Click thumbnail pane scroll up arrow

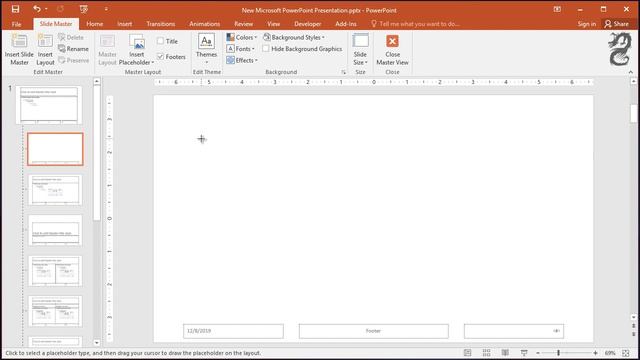(97, 82)
